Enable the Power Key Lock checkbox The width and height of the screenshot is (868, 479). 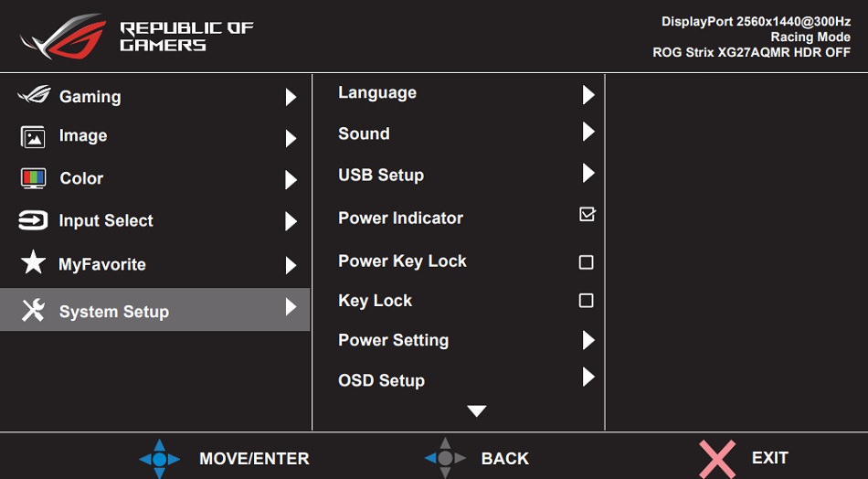[x=587, y=262]
